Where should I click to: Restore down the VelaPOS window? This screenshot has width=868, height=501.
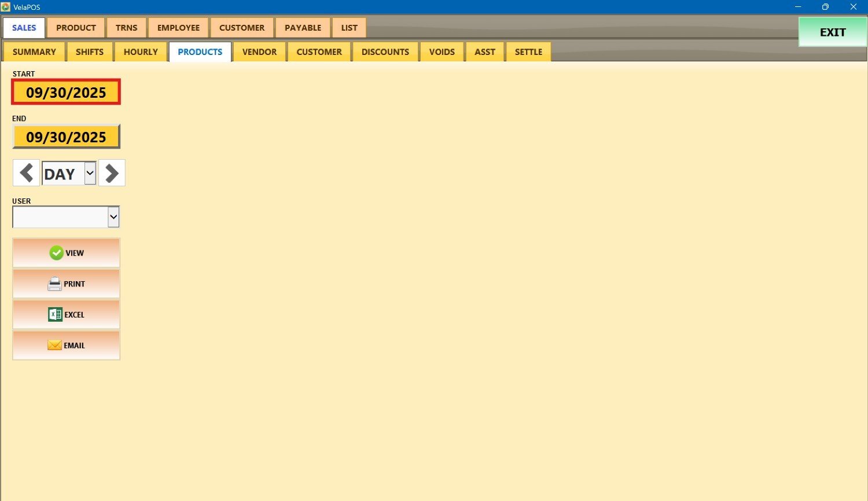click(x=825, y=7)
